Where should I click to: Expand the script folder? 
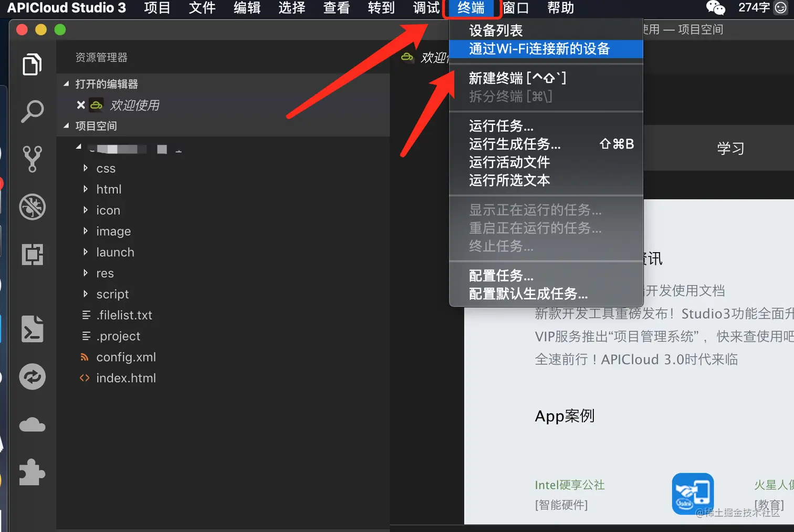(85, 294)
